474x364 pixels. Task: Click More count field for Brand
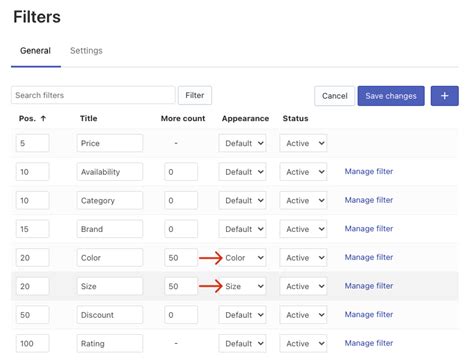(x=181, y=229)
